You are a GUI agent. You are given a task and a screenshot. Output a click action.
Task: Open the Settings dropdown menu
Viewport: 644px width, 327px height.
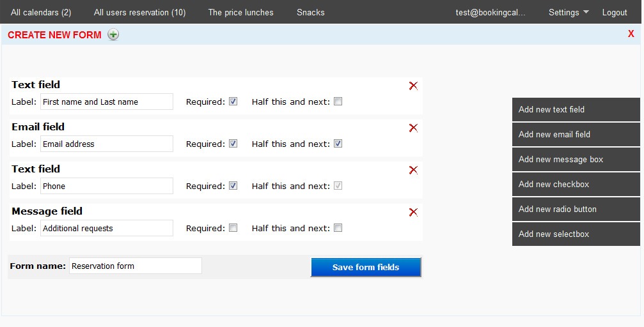pos(569,12)
